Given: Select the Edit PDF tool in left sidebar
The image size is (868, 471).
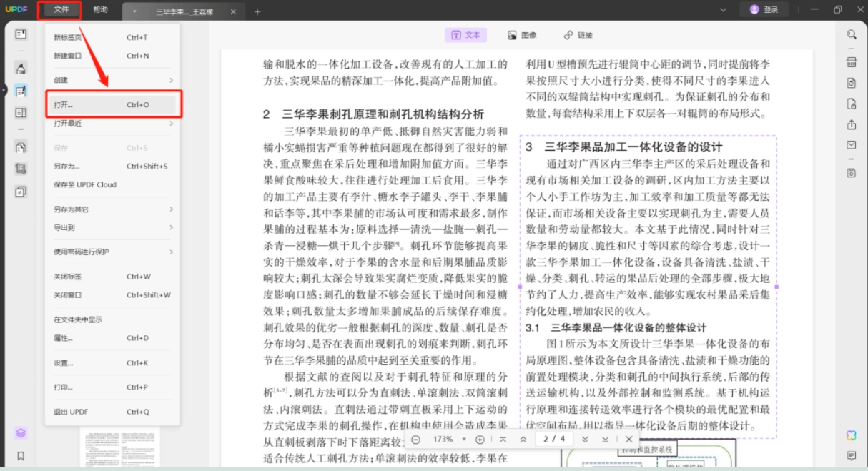Looking at the screenshot, I should pos(21,91).
